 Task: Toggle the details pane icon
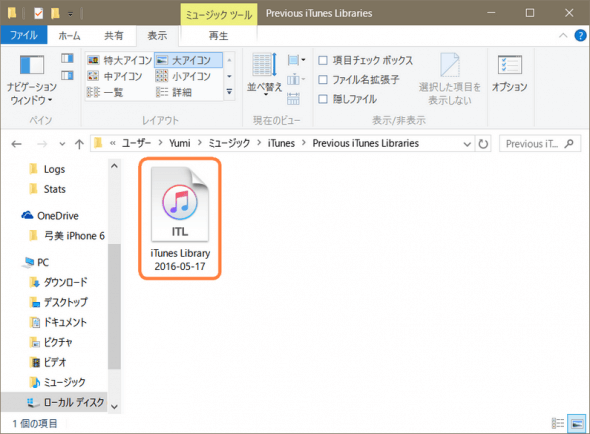point(67,76)
